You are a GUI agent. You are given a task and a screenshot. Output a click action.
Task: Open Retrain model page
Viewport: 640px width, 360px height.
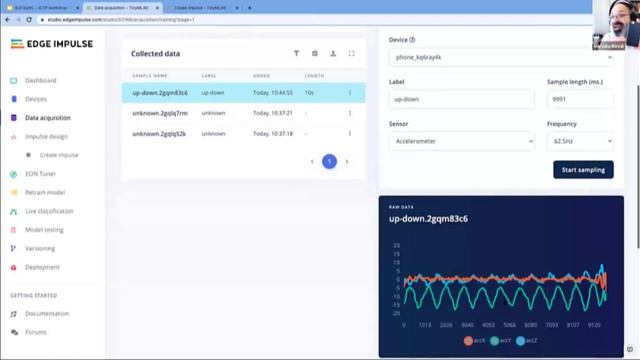pos(45,193)
